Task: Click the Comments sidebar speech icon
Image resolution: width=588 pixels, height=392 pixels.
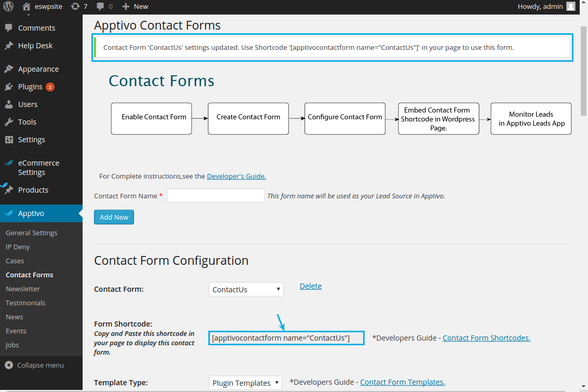Action: pos(9,28)
